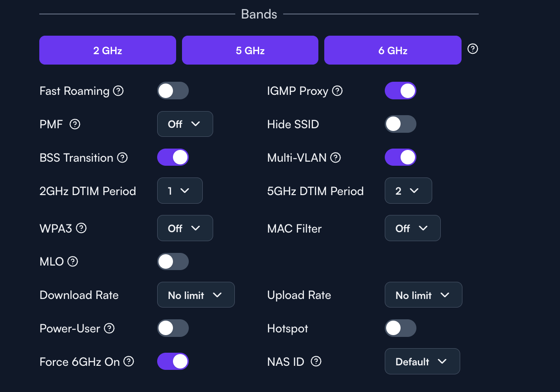
Task: Open the Fast Roaming help icon
Action: [x=118, y=91]
